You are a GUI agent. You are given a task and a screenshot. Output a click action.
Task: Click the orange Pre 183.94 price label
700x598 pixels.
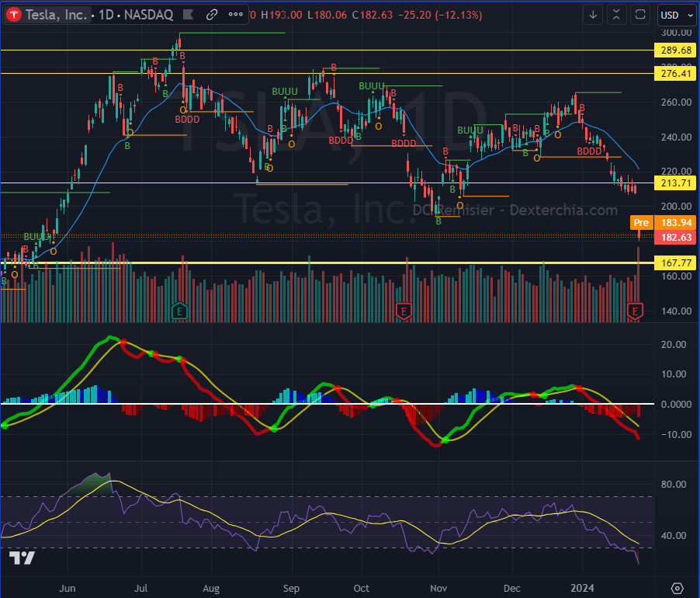(663, 222)
